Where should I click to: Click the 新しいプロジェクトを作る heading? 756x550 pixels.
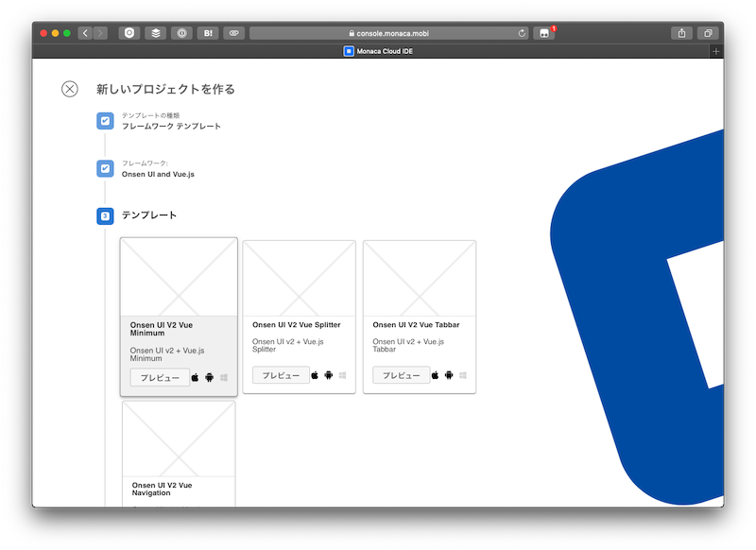point(165,89)
